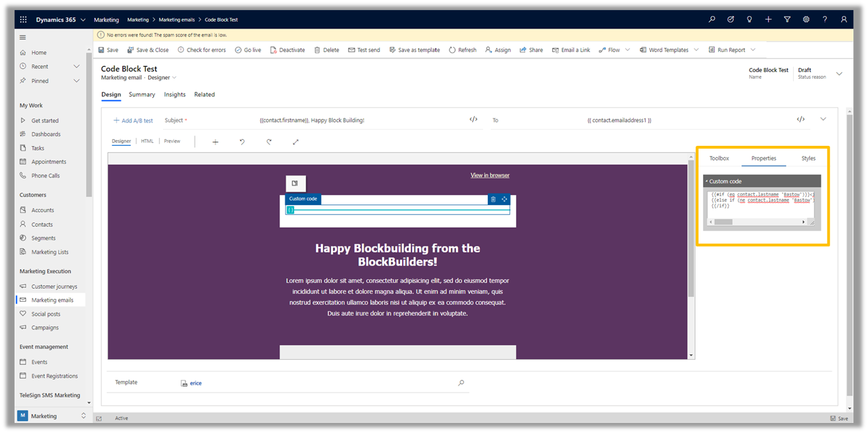The height and width of the screenshot is (433, 868).
Task: Open Run Report dropdown arrow
Action: pos(753,50)
